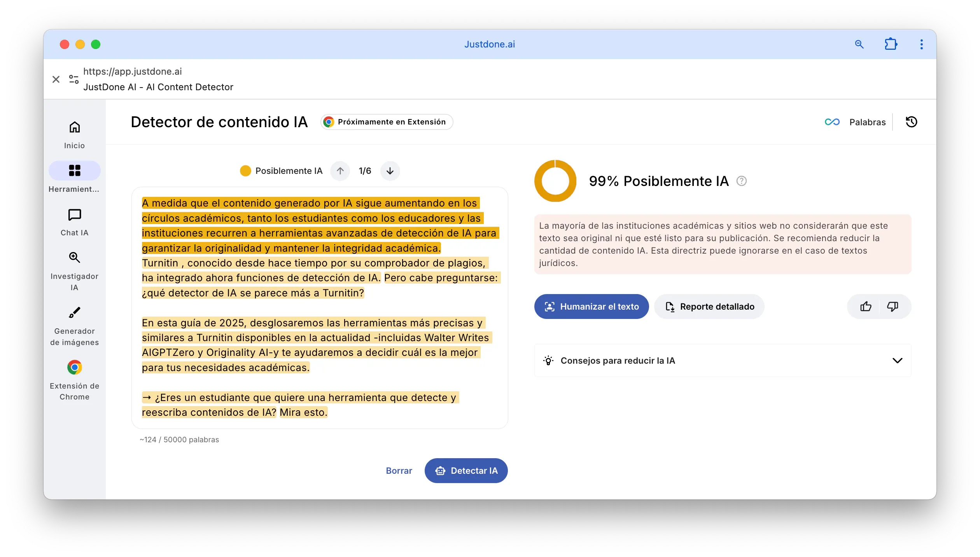Click the Detectar IA button
The image size is (980, 557).
pyautogui.click(x=466, y=471)
